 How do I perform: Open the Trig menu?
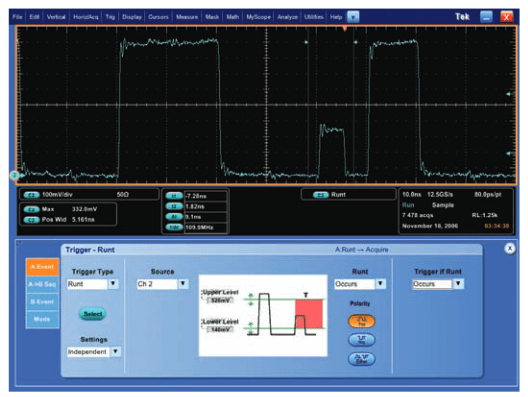click(x=110, y=16)
